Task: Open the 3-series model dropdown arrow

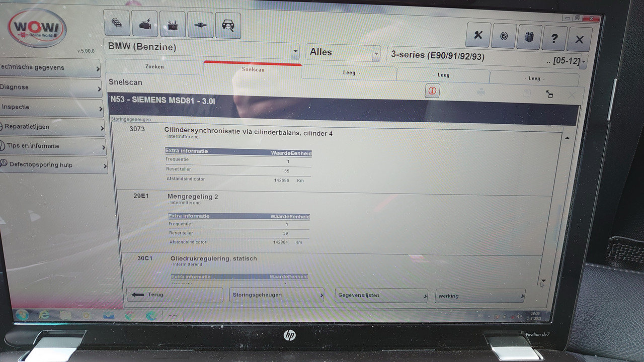Action: click(x=583, y=62)
